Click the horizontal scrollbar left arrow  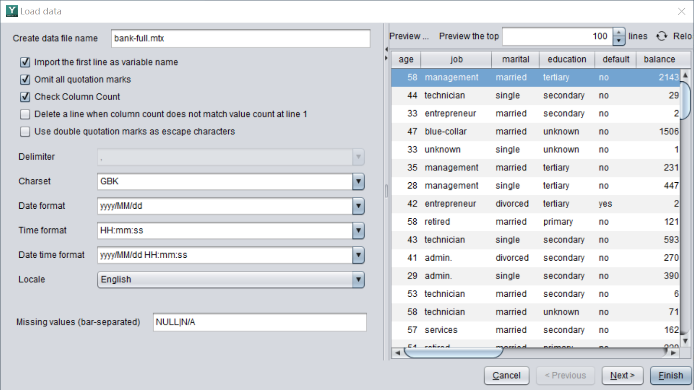click(x=397, y=353)
